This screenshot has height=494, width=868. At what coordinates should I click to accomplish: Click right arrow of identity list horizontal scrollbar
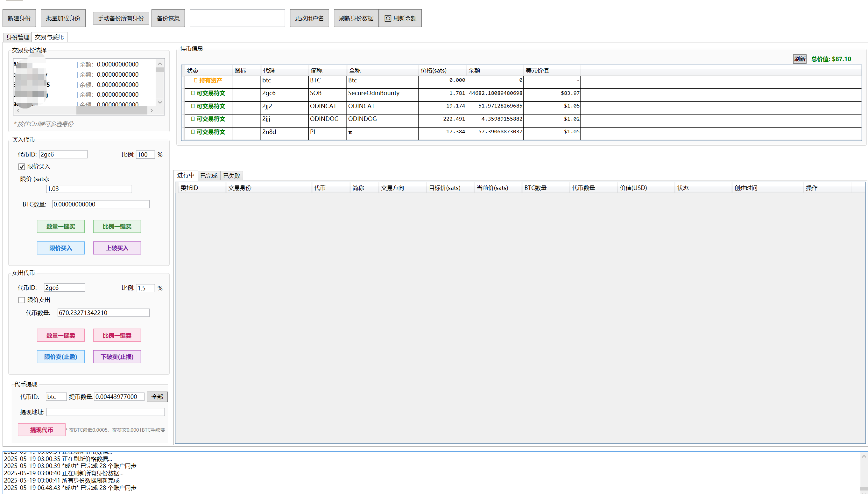(152, 111)
